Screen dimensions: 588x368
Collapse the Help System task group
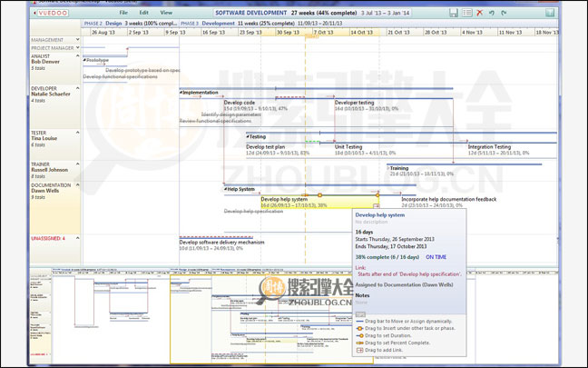pos(226,189)
